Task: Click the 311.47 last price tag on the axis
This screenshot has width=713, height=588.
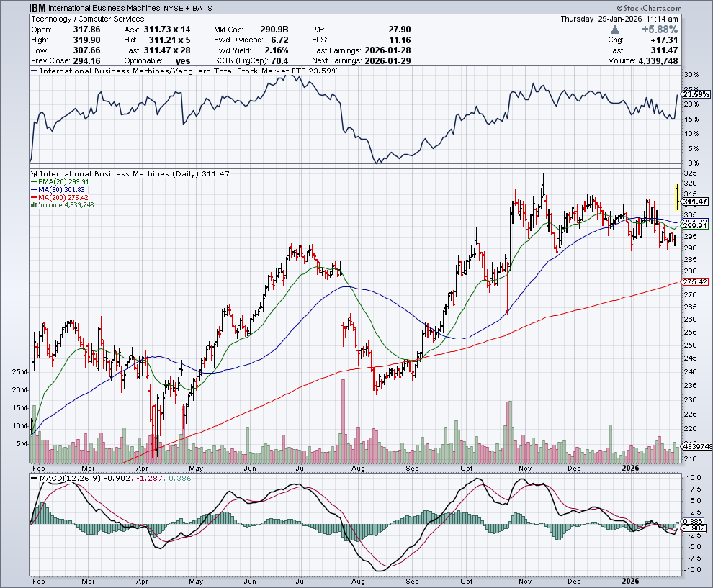Action: (x=695, y=203)
